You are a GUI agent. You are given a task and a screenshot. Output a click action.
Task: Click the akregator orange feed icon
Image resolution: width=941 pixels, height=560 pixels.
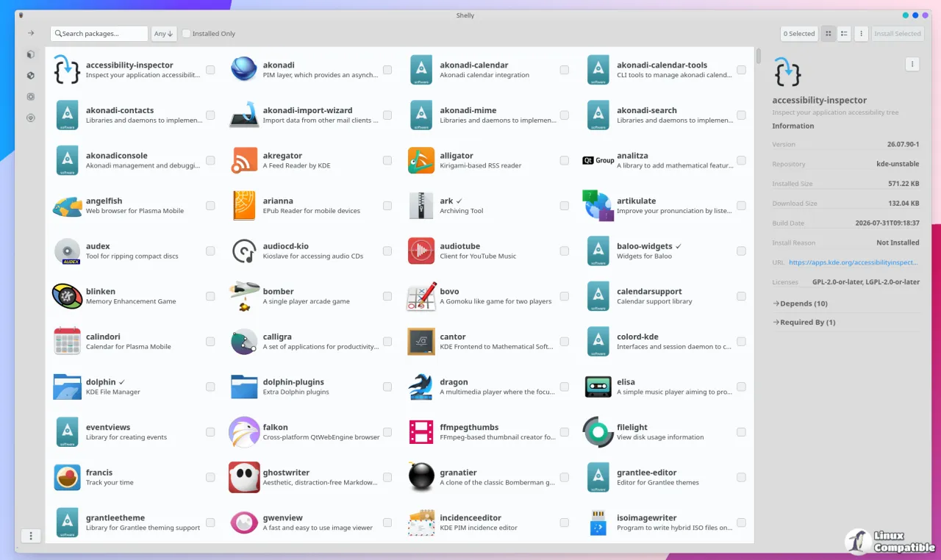244,160
